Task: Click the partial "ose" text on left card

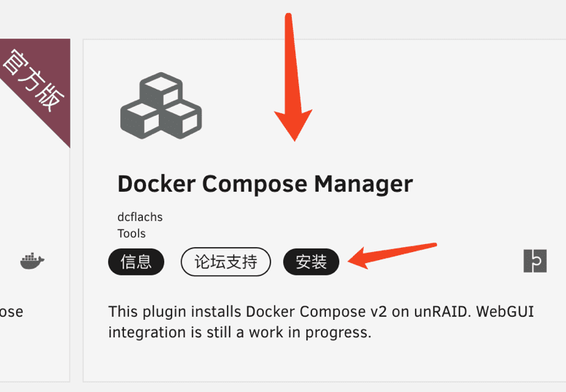Action: tap(12, 312)
